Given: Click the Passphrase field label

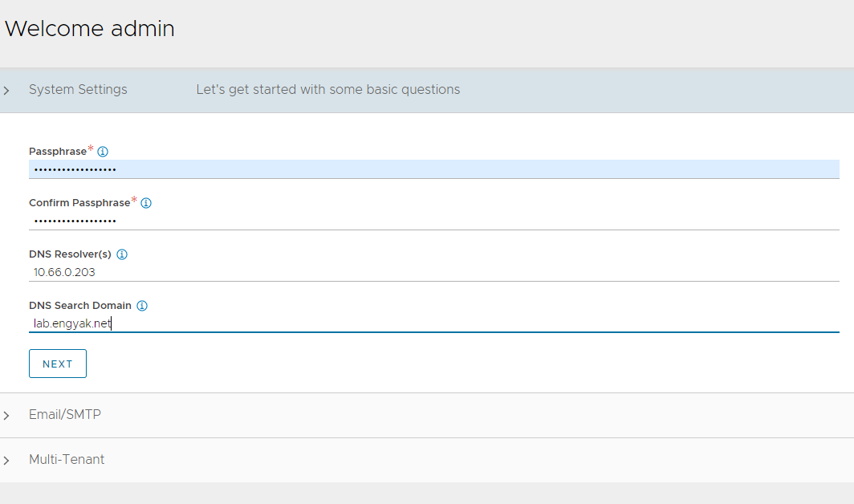Looking at the screenshot, I should pyautogui.click(x=57, y=152).
